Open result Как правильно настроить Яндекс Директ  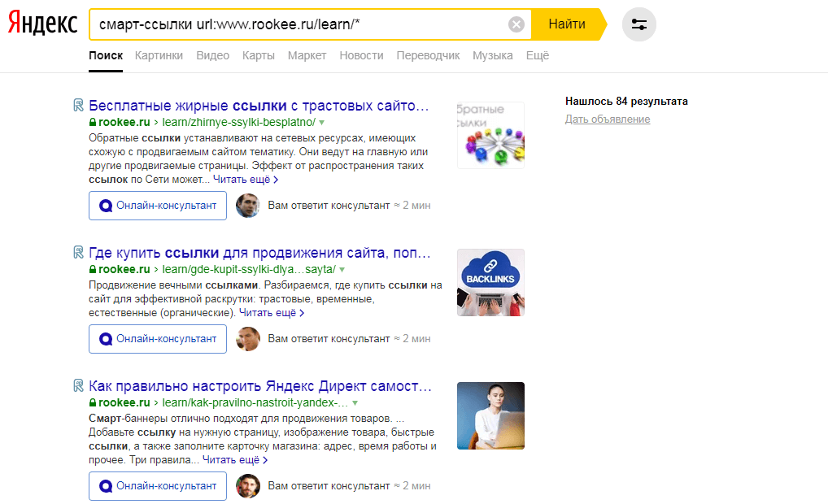tap(260, 386)
